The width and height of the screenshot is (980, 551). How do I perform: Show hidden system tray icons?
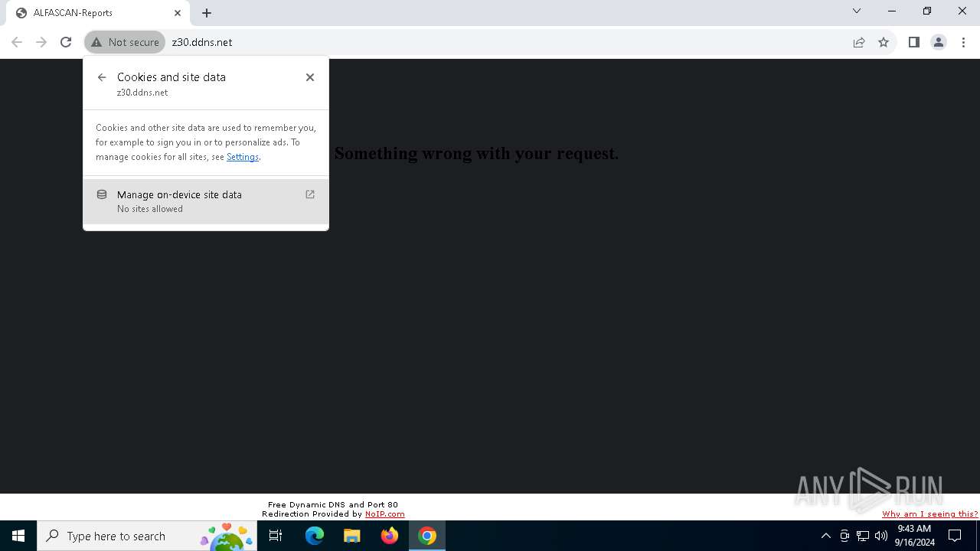point(826,536)
